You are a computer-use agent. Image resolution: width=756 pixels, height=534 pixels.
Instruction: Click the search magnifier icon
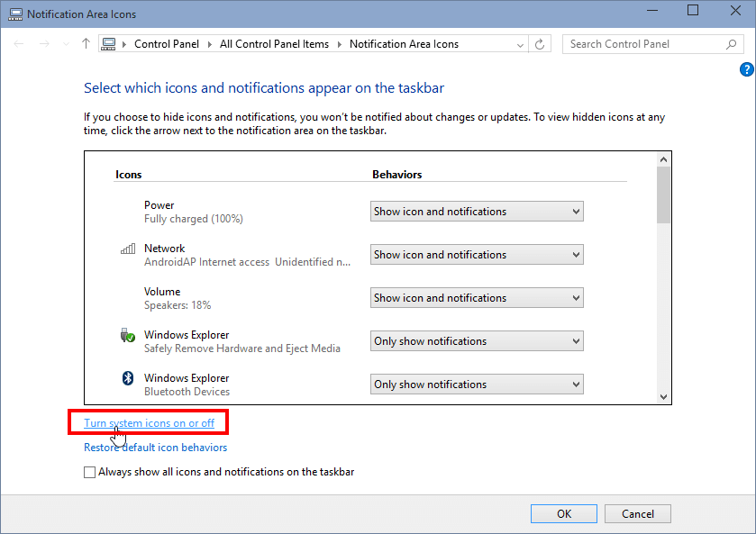(x=731, y=44)
